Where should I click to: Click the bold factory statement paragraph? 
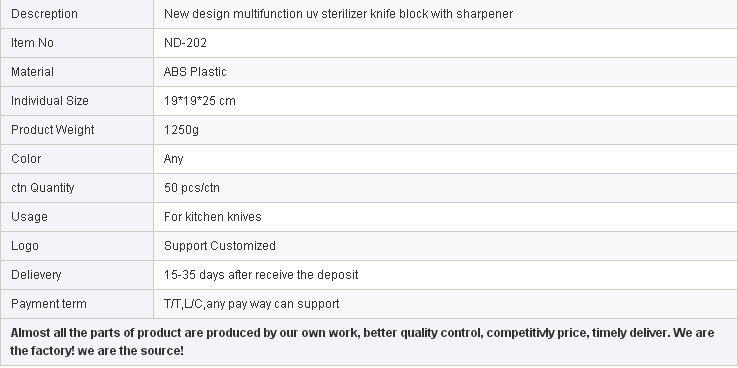click(x=362, y=342)
